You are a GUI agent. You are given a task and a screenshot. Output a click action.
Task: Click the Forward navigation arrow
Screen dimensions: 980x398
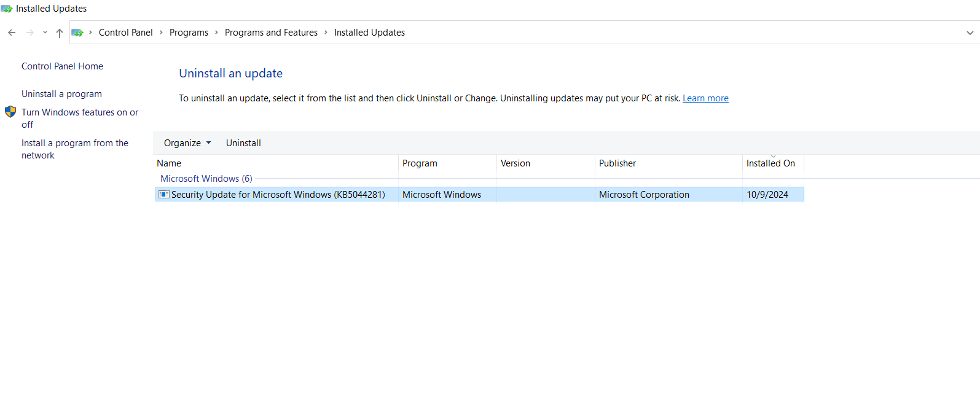pos(29,33)
